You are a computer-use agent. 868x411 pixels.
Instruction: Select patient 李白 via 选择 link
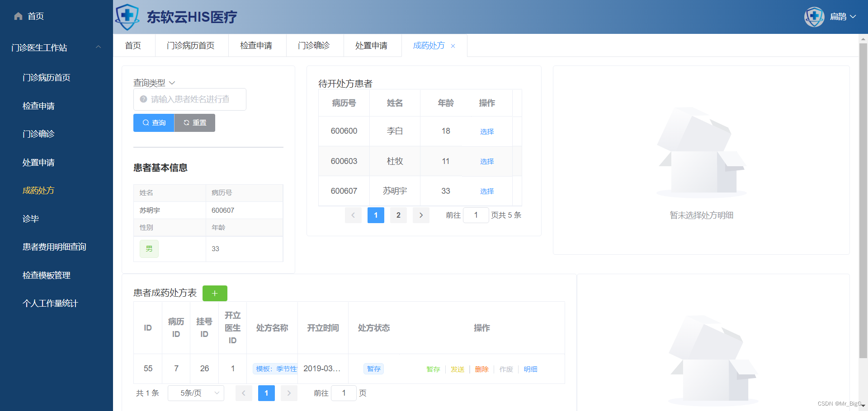(x=487, y=131)
